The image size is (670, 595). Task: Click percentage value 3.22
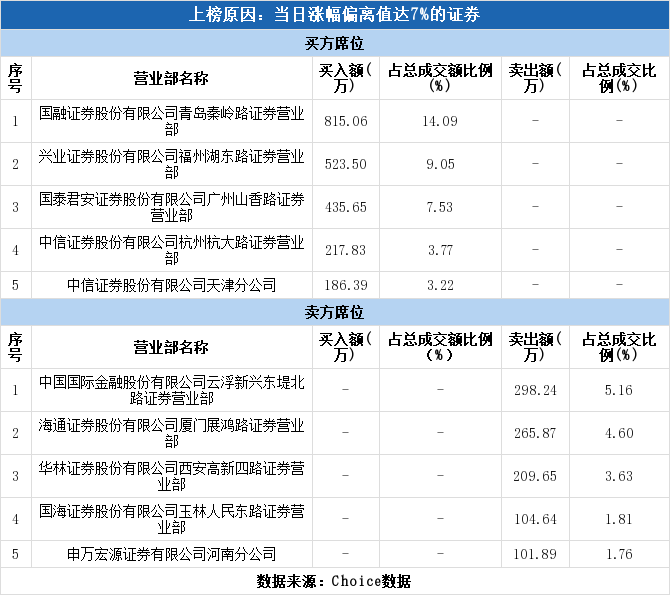440,285
